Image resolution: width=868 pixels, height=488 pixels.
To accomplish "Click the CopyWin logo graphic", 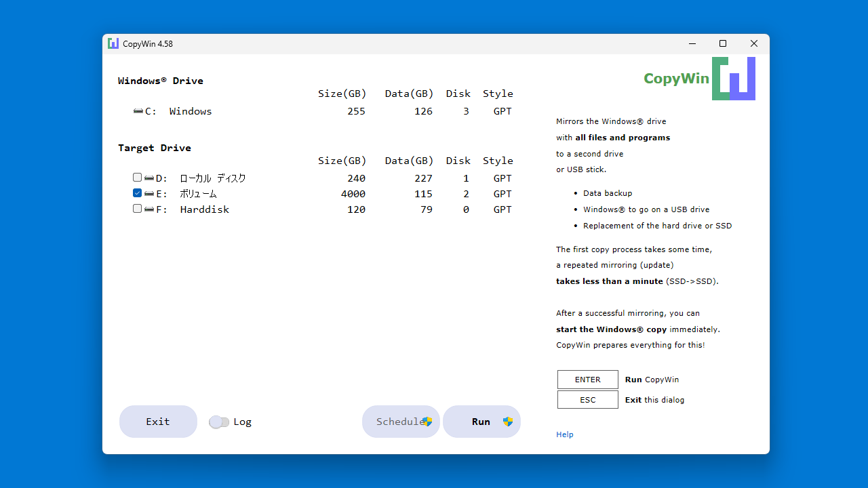I will point(734,79).
